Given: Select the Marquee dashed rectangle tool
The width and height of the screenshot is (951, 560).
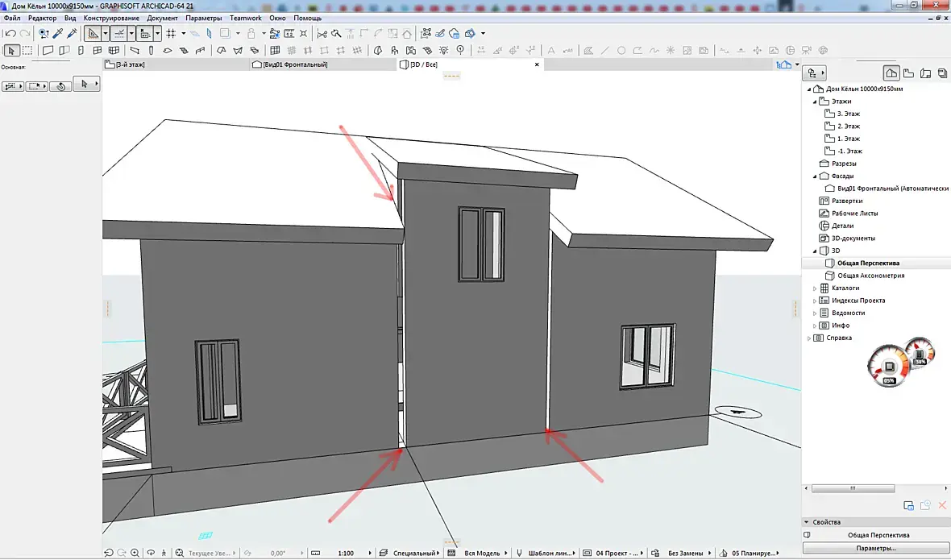Looking at the screenshot, I should coord(27,50).
